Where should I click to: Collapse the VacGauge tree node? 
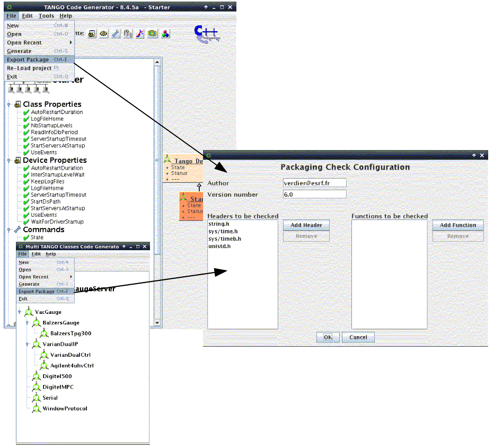tap(20, 312)
